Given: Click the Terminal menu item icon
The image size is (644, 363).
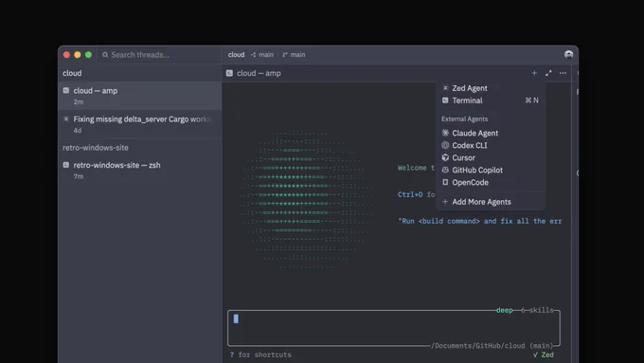Looking at the screenshot, I should coord(445,100).
